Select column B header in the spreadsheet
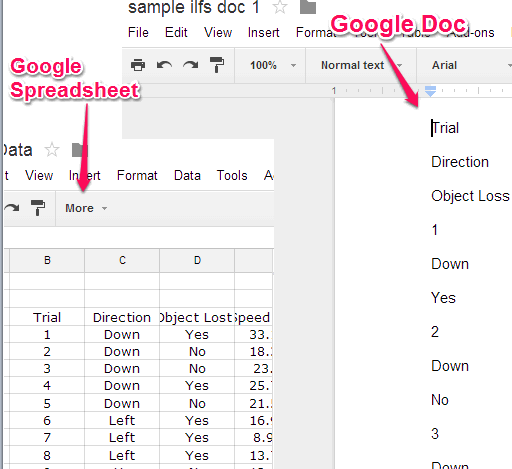Image resolution: width=512 pixels, height=469 pixels. (x=47, y=260)
